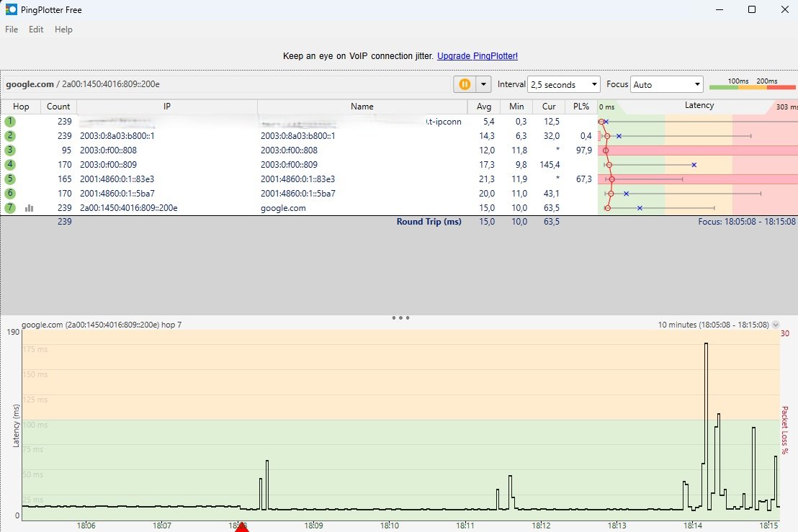Select IP cell 2a00:1450:4016:809::200e
798x532 pixels.
coord(129,207)
